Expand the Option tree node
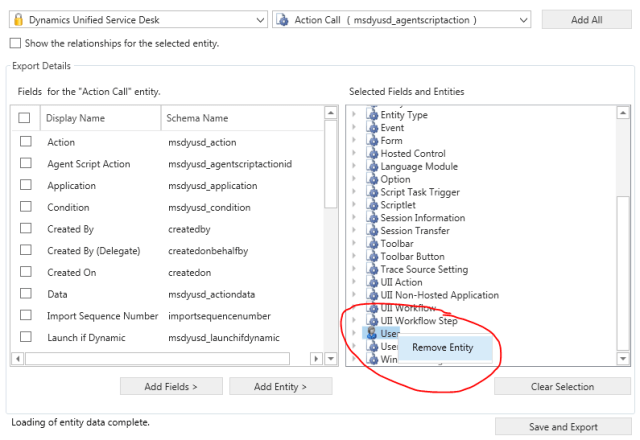Viewport: 640px width, 440px height. (x=354, y=179)
